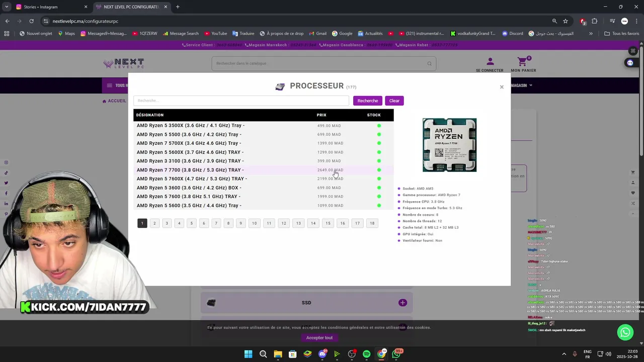Open WhatsApp from the taskbar
The height and width of the screenshot is (362, 644).
pyautogui.click(x=396, y=354)
